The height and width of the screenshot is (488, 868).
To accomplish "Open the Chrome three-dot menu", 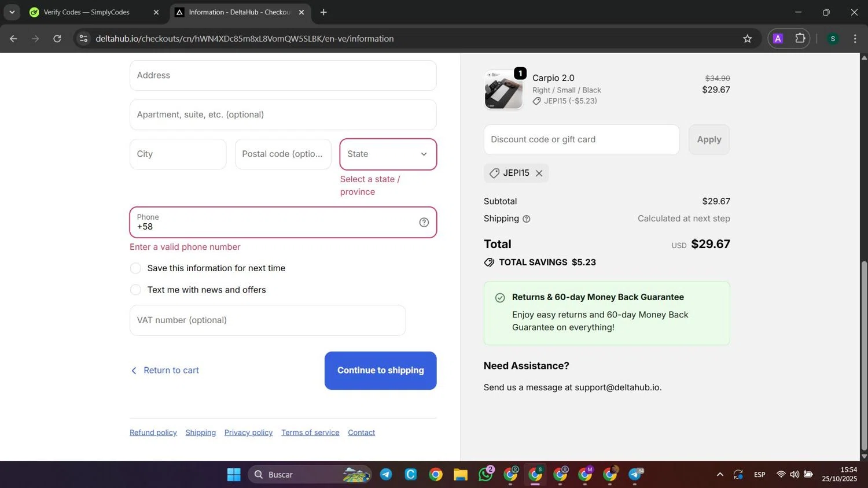I will [x=855, y=39].
